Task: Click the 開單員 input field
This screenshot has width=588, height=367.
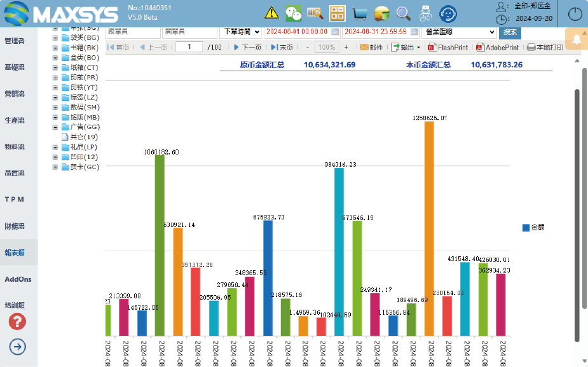Action: [x=190, y=32]
